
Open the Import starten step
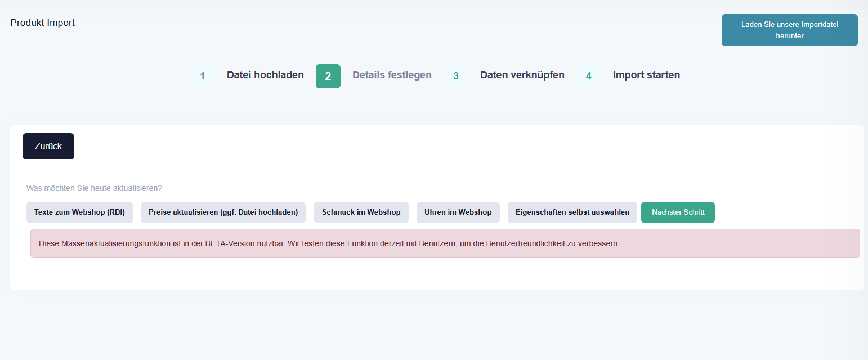646,75
